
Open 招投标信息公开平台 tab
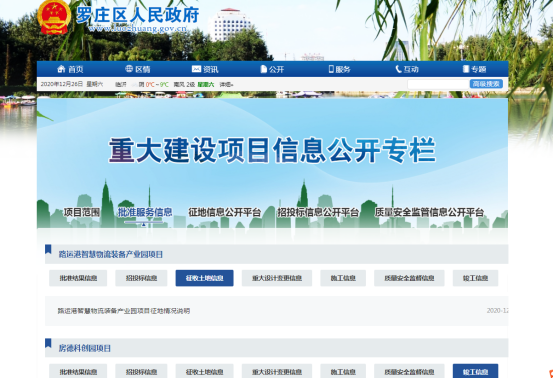[x=318, y=212]
